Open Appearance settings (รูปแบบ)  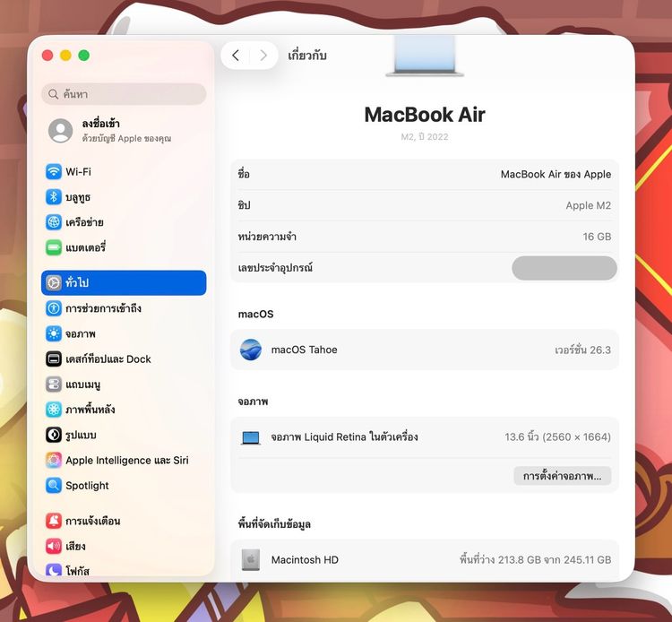pos(124,435)
